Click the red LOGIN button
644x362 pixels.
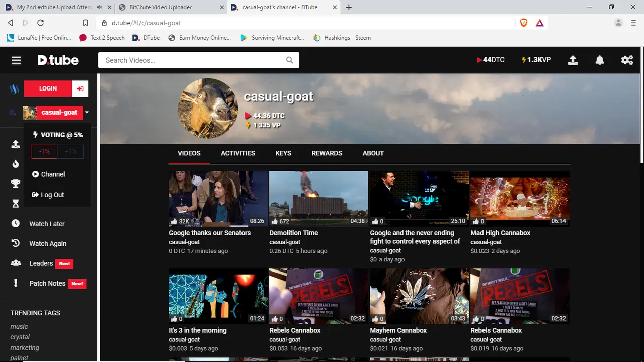click(x=48, y=88)
